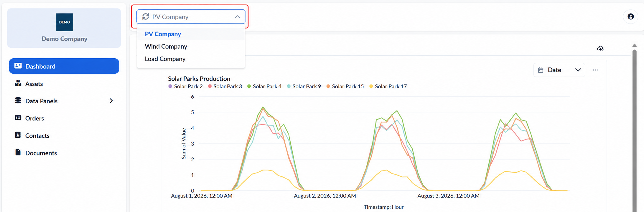The image size is (644, 212).
Task: Click the Demo Company name label
Action: [x=64, y=39]
